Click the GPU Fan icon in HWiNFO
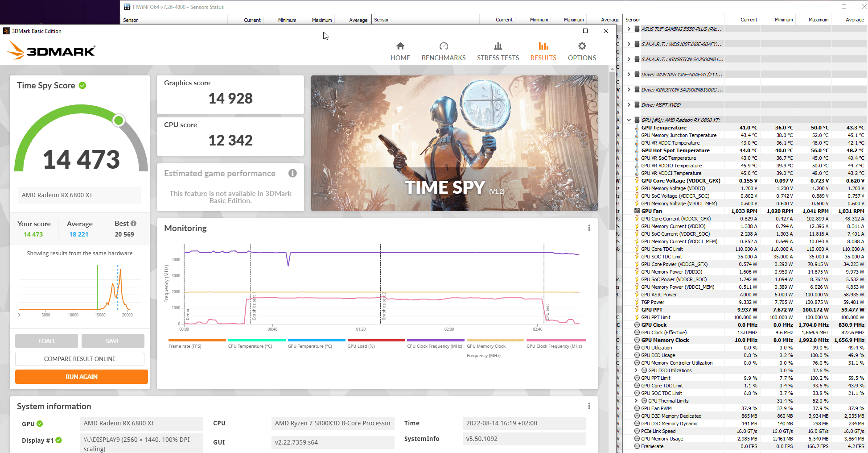The image size is (868, 453). [x=637, y=211]
